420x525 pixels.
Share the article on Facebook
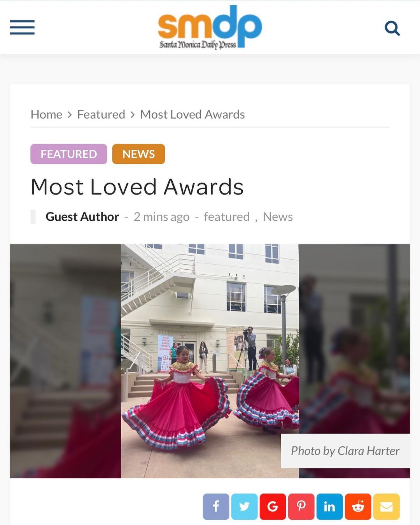[216, 507]
